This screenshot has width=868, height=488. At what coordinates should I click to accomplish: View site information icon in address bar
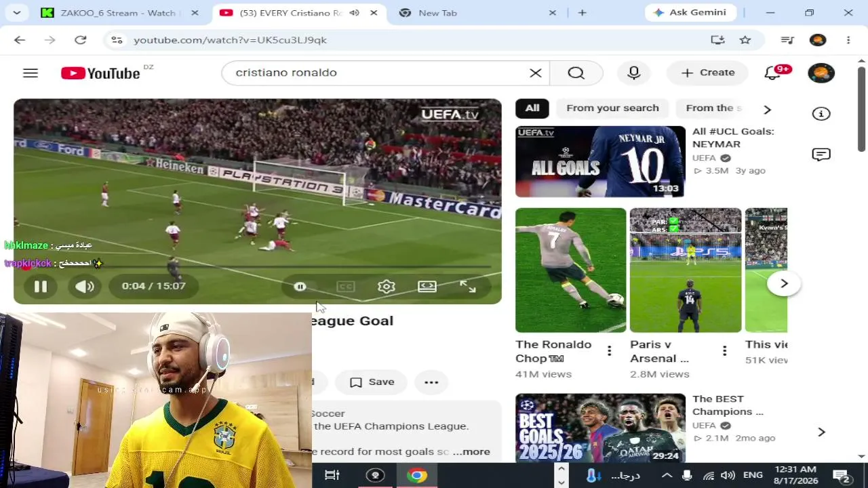[117, 40]
